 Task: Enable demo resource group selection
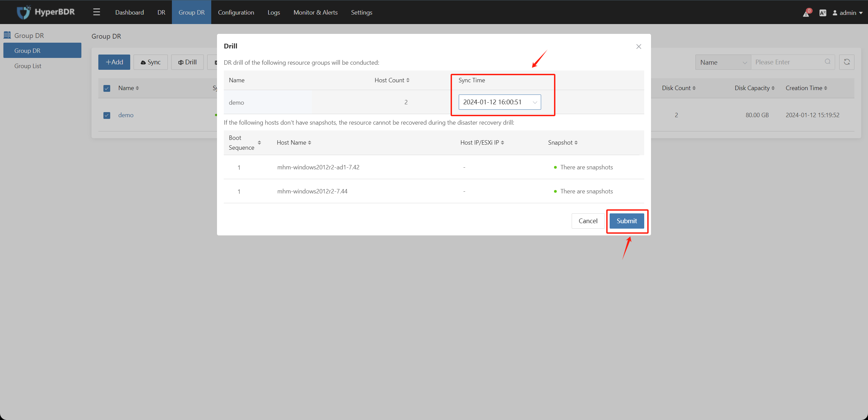(106, 115)
